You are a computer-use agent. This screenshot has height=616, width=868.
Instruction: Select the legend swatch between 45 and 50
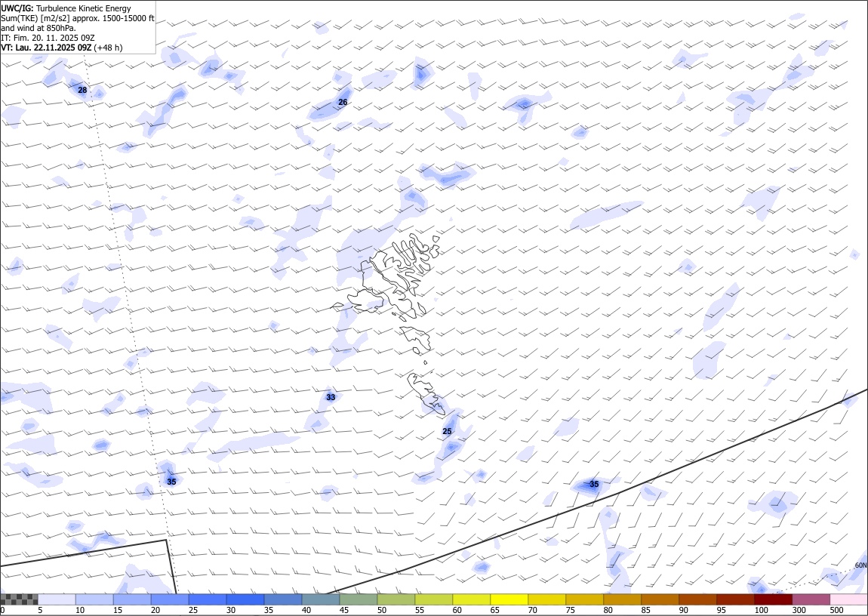pos(359,599)
